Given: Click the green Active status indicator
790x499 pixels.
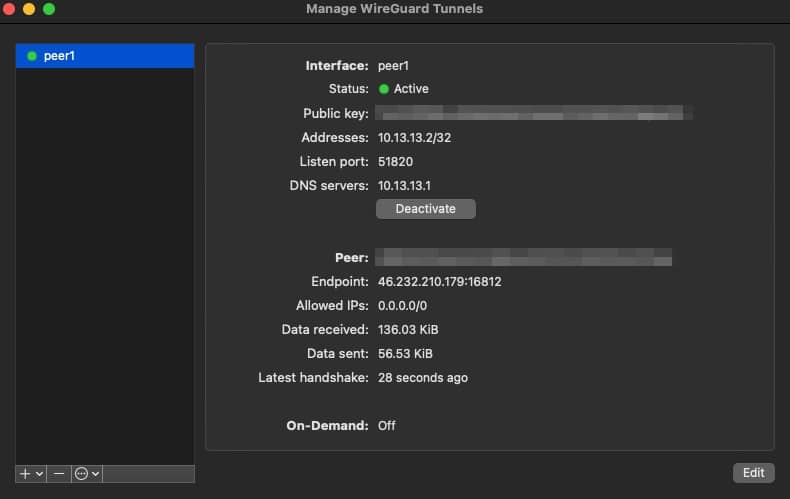Looking at the screenshot, I should click(384, 89).
